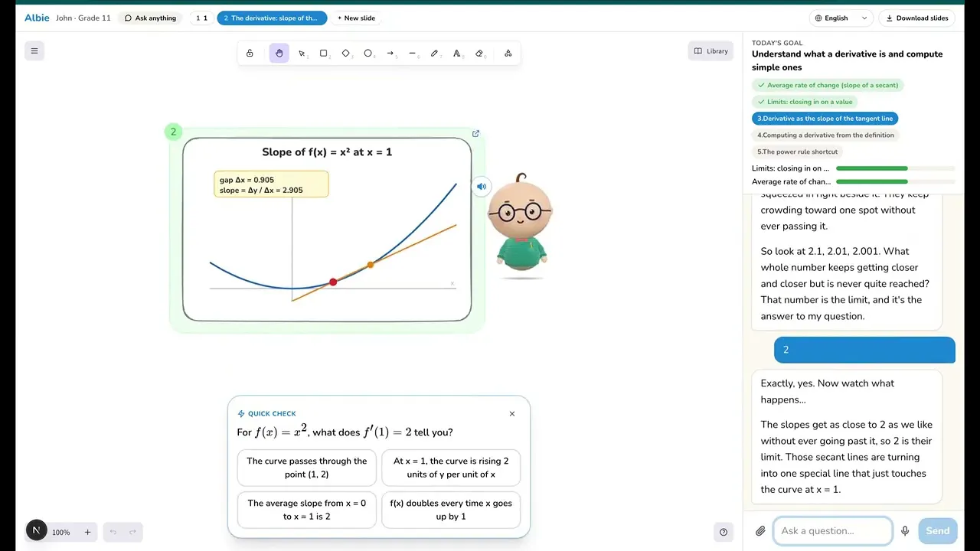Toggle the canvas lock icon
Screen dimensions: 980x551
coord(250,54)
